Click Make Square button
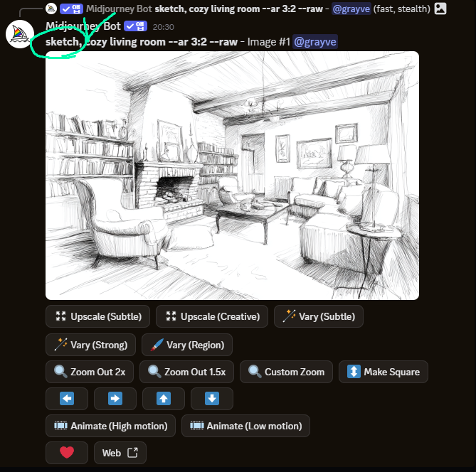 [x=384, y=372]
